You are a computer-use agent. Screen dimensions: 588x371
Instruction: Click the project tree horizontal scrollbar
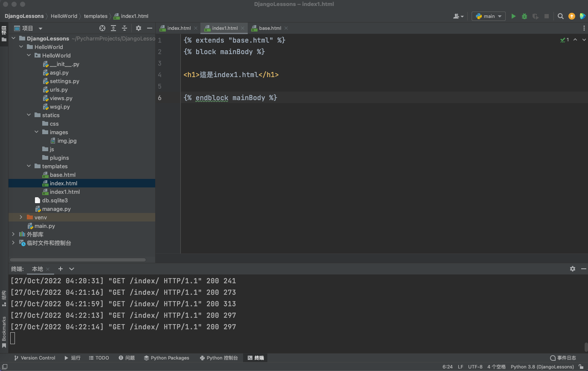click(78, 259)
